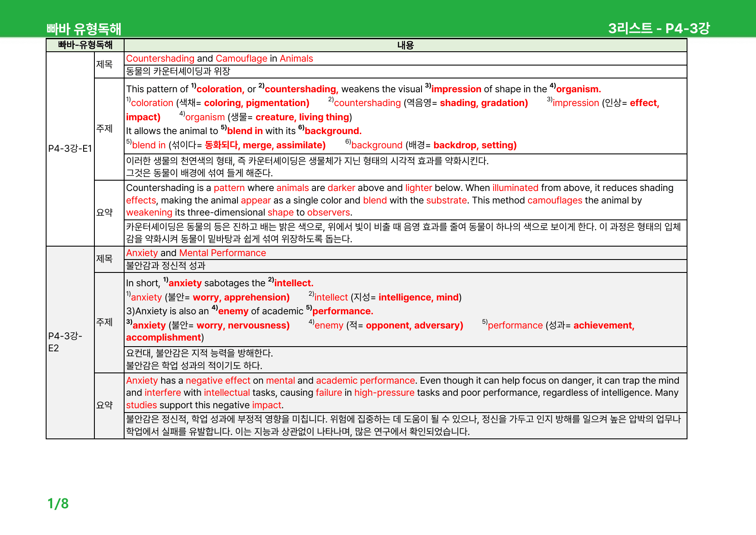
Task: Select the Korean title 동물의 카운터셰이딩과 위장
Action: coord(178,71)
